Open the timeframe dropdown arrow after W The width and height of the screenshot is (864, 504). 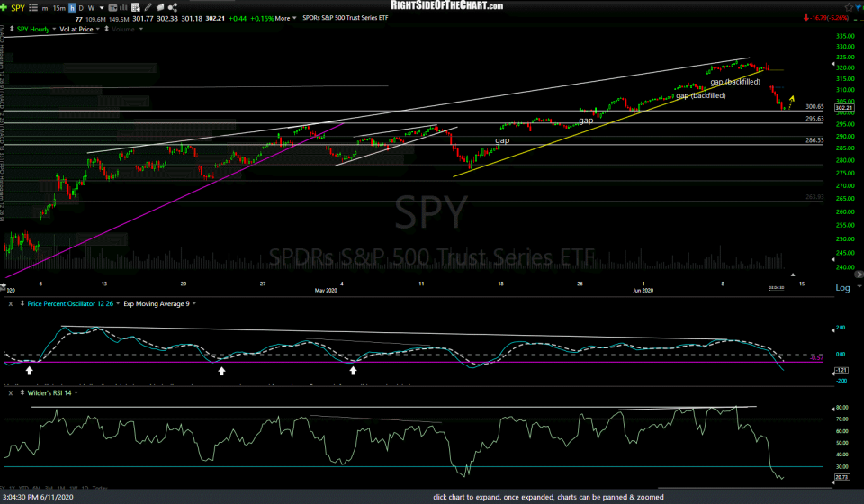[x=102, y=8]
